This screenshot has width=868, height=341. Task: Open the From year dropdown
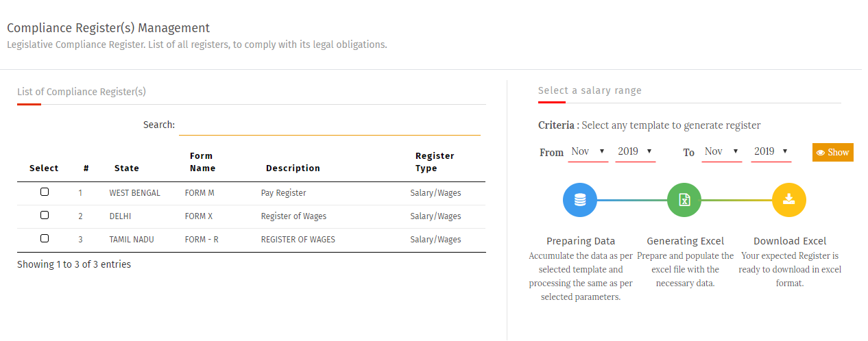(x=635, y=151)
